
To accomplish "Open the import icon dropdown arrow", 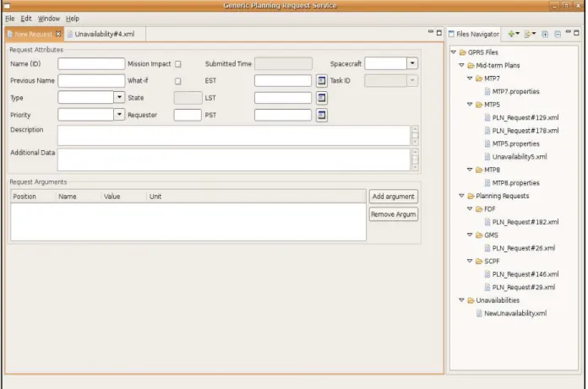I will tap(534, 34).
